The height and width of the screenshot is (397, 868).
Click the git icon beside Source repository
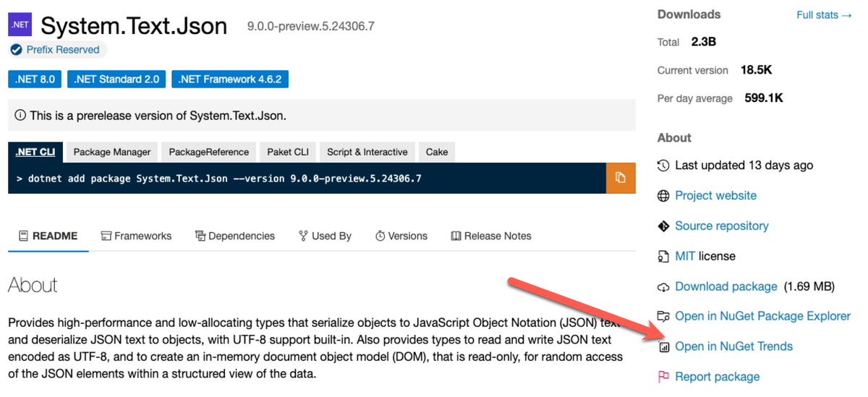663,226
